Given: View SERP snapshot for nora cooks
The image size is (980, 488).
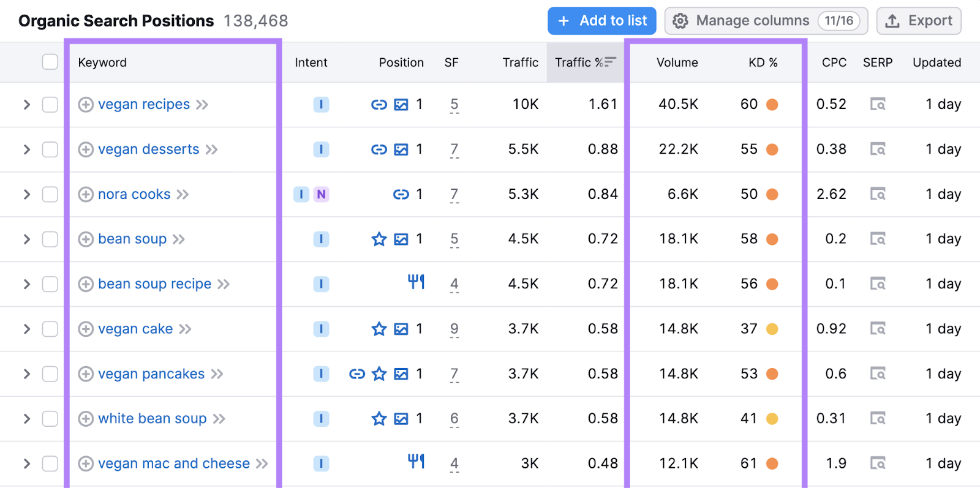Looking at the screenshot, I should [878, 195].
